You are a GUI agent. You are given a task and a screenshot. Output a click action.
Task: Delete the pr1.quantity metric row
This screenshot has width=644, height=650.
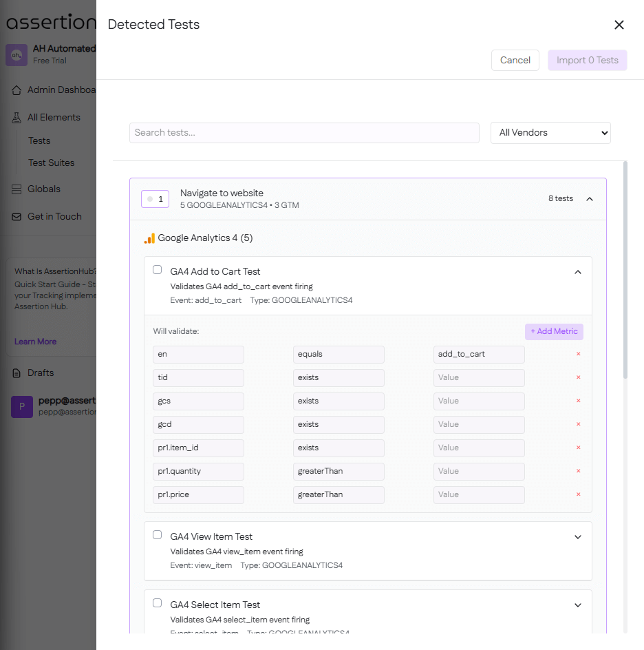(x=578, y=471)
